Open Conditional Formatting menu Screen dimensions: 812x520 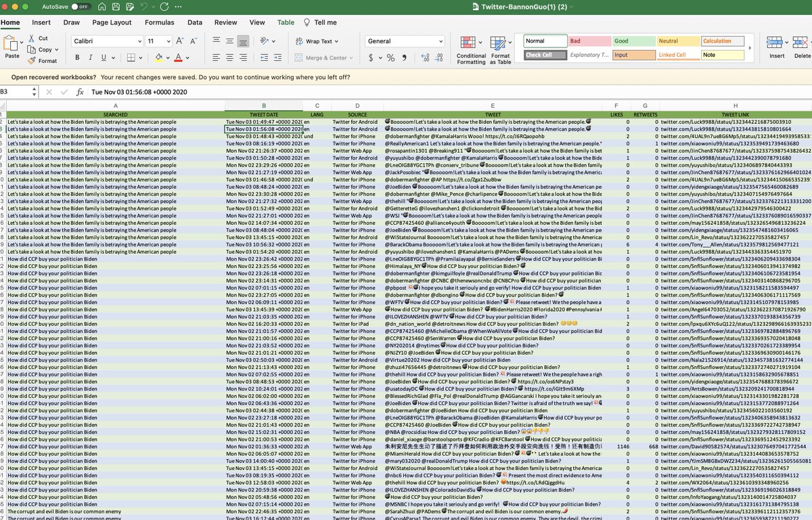[471, 48]
